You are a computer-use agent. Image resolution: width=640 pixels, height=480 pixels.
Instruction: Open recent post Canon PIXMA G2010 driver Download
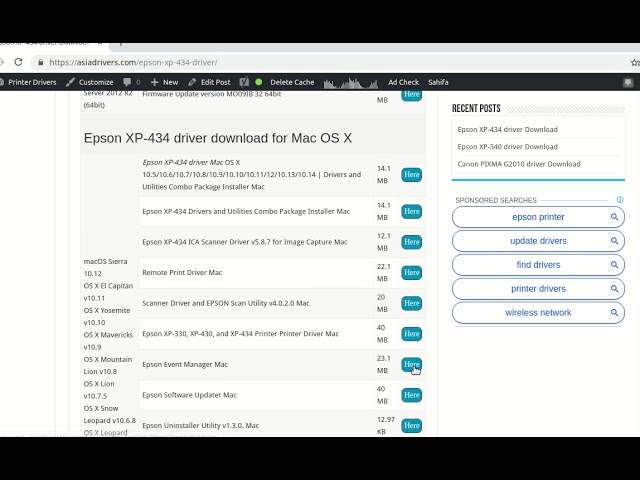(x=519, y=164)
